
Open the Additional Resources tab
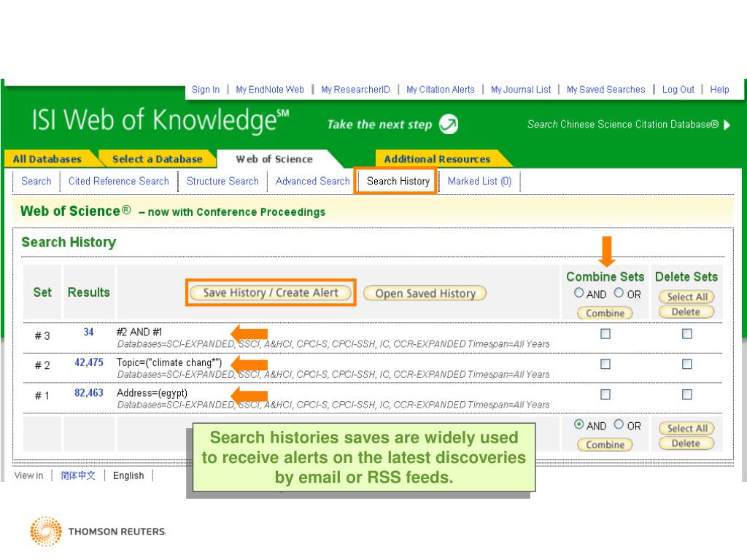(x=438, y=159)
